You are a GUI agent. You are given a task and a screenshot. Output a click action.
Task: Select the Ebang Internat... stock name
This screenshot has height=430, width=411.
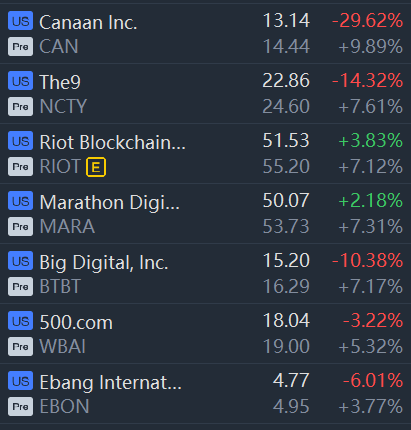[x=110, y=383]
